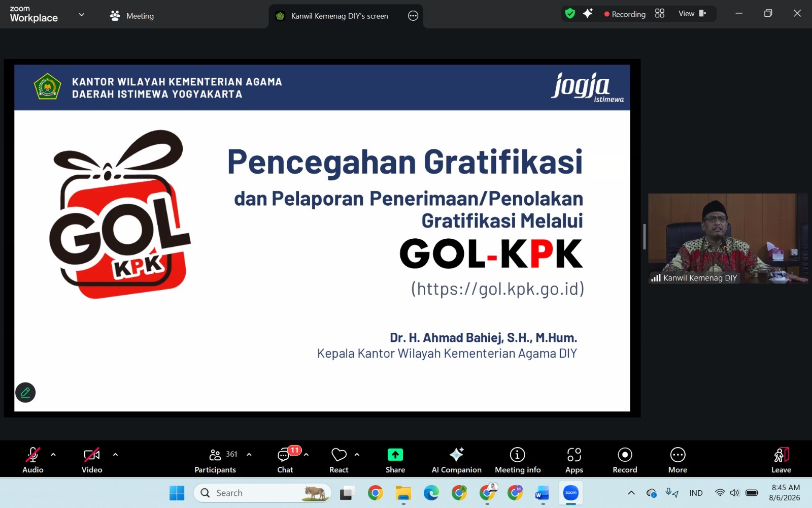Unmute the microphone via Audio button
812x508 pixels.
click(33, 460)
